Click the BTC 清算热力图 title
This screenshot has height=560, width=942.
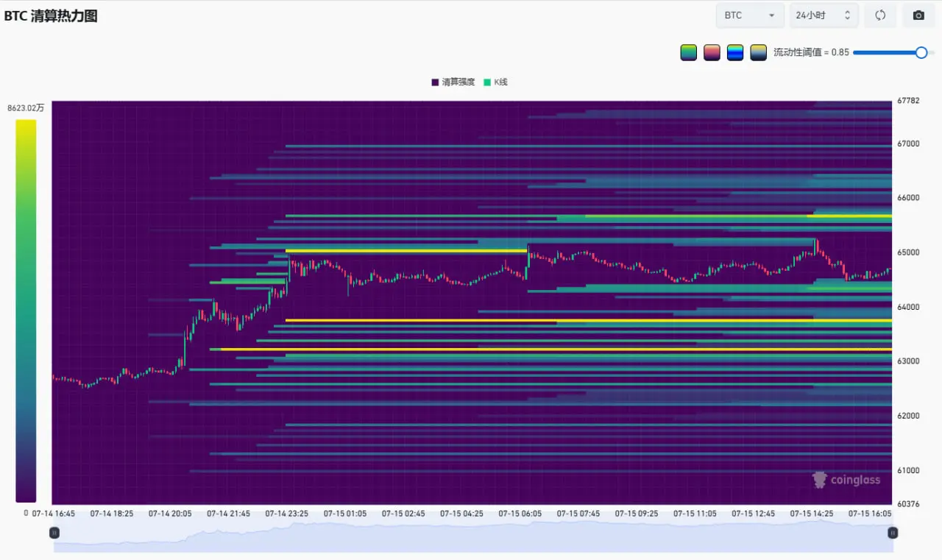51,16
